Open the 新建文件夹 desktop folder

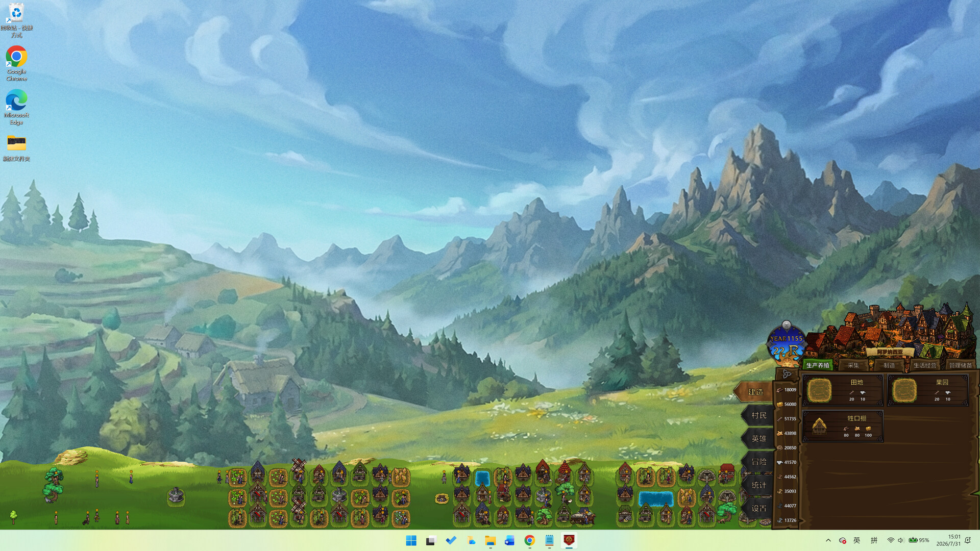(x=16, y=148)
